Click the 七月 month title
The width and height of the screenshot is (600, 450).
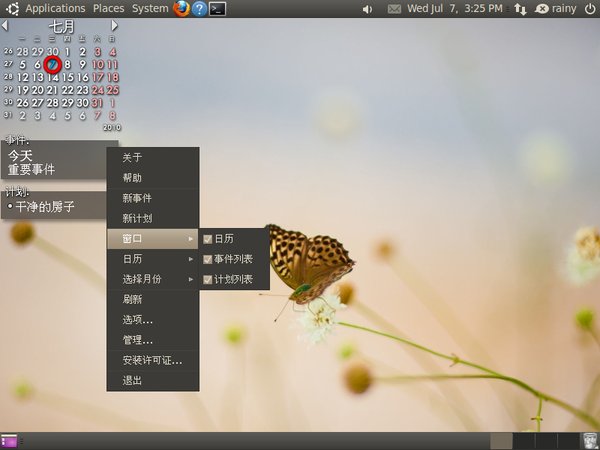(x=61, y=26)
